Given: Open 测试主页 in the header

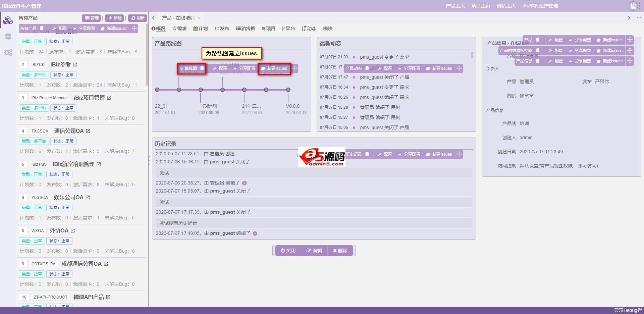Looking at the screenshot, I should coord(506,6).
